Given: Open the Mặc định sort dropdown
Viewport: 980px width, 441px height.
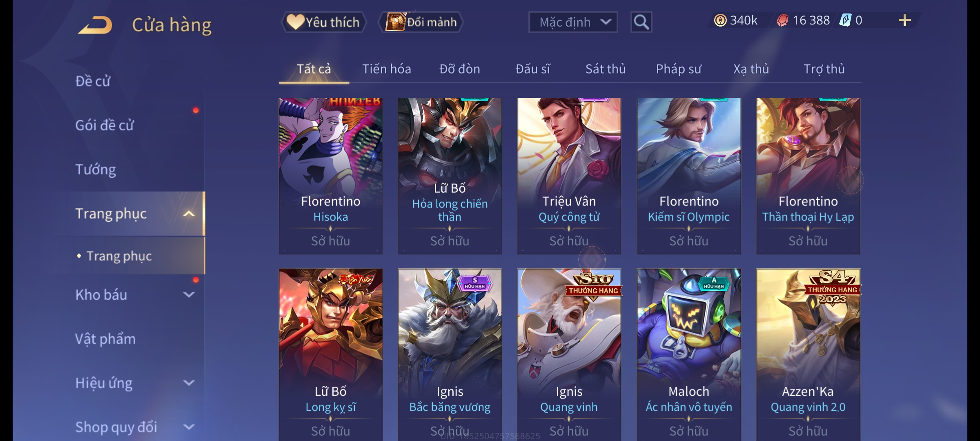Looking at the screenshot, I should [573, 22].
